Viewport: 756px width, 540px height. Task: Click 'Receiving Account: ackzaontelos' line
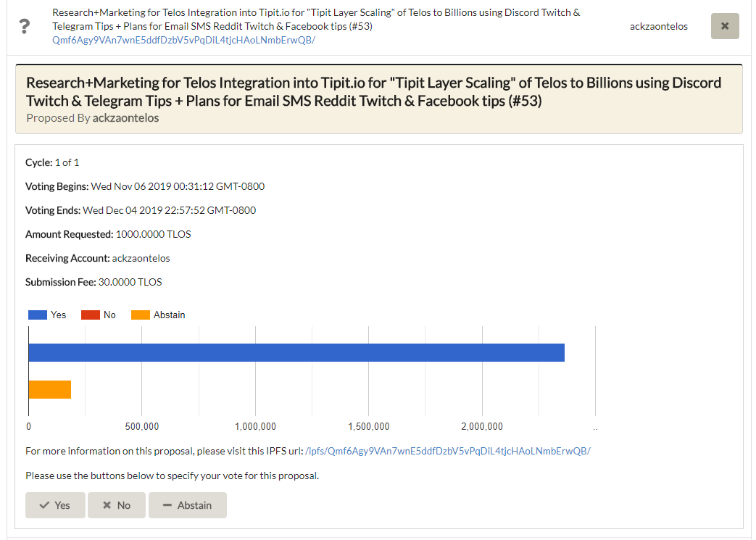(97, 258)
